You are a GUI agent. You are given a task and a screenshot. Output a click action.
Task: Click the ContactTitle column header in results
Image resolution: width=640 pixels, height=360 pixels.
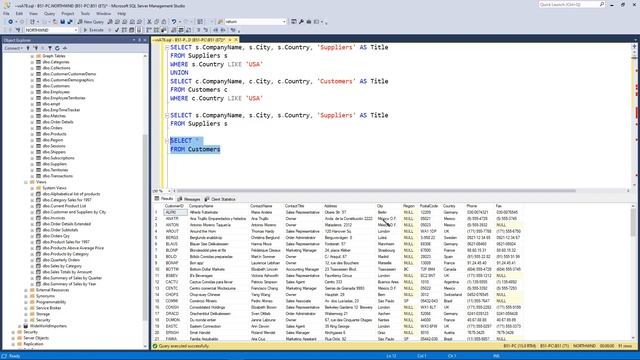(303, 206)
